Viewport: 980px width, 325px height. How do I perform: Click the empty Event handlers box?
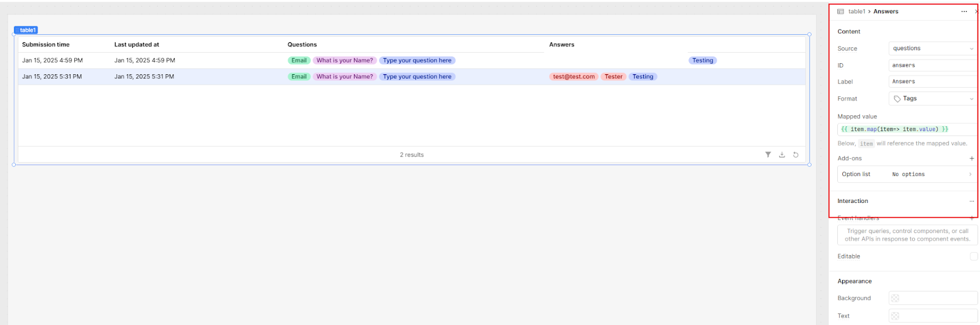coord(907,235)
